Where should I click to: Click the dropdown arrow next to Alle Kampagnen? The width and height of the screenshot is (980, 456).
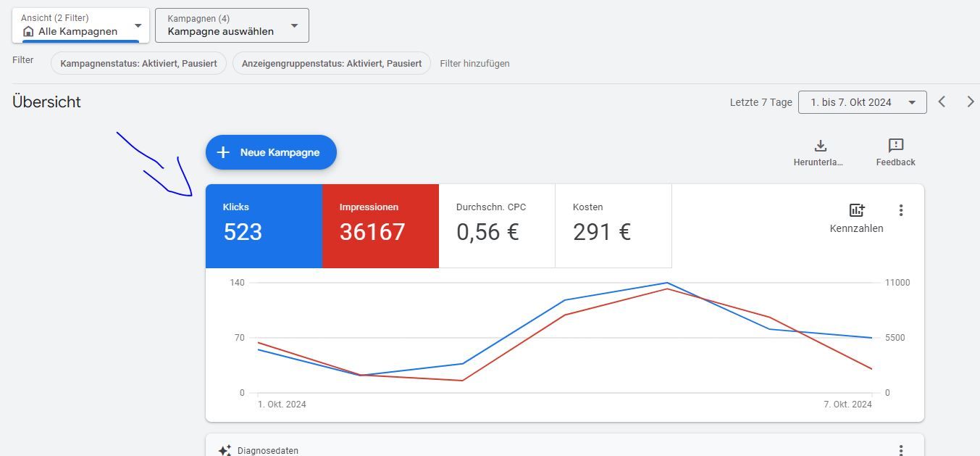pos(138,26)
